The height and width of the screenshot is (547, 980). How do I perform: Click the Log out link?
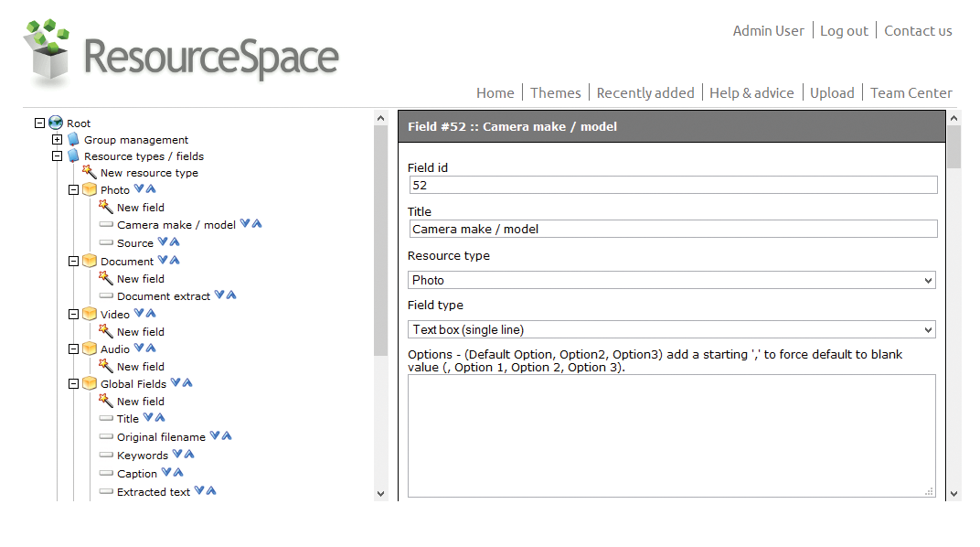[x=843, y=30]
